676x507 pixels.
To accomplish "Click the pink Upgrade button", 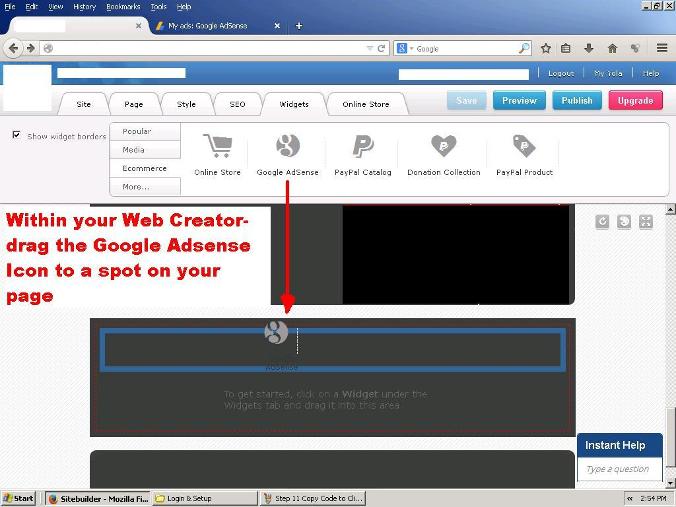I will [x=635, y=100].
